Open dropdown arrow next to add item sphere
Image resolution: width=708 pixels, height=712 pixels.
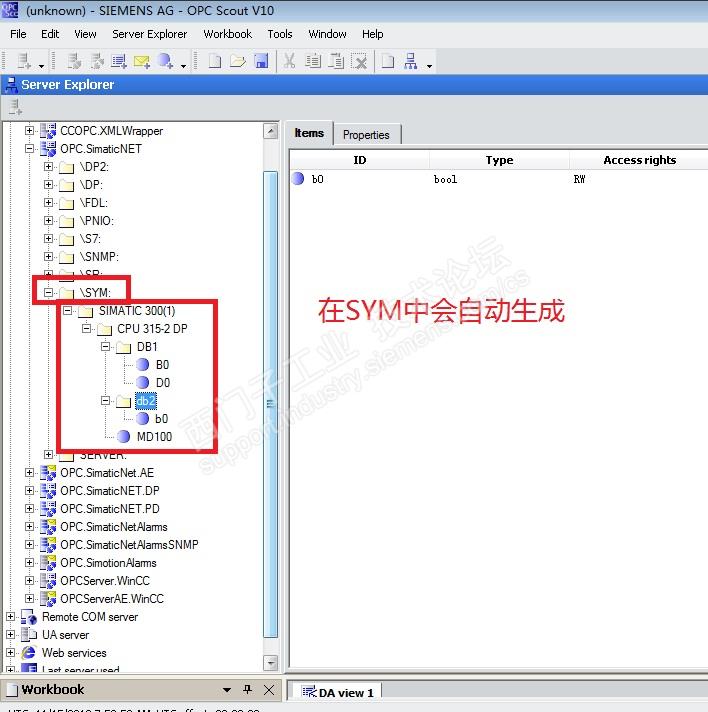click(x=183, y=66)
